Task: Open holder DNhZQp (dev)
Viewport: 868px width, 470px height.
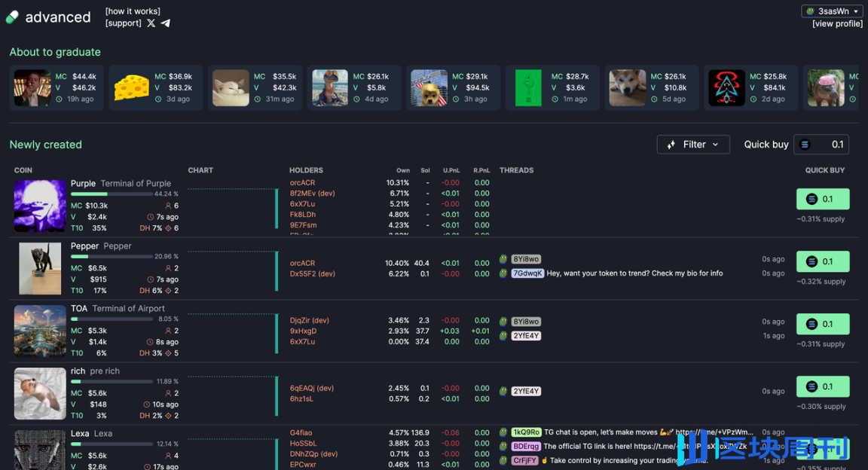Action: (x=314, y=454)
